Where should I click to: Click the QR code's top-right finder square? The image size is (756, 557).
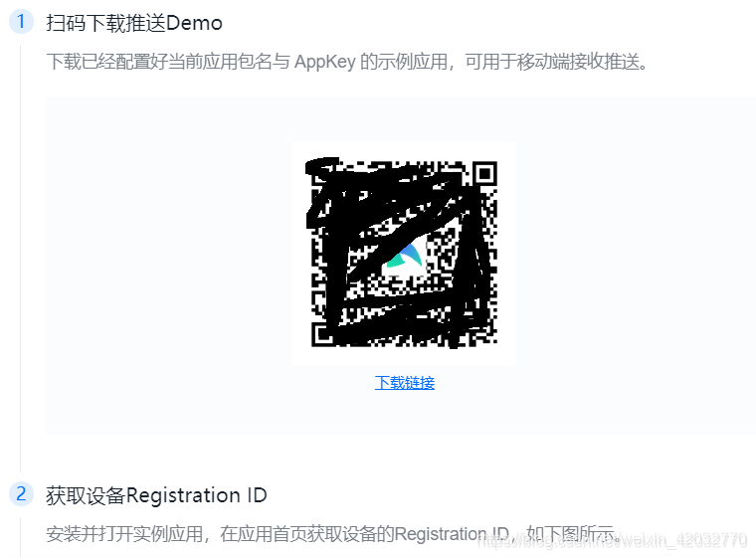point(484,174)
